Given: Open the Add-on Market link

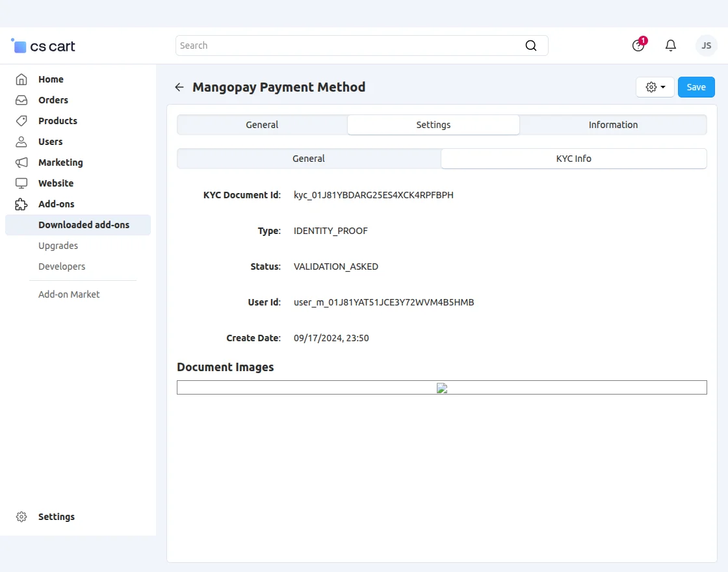Looking at the screenshot, I should (69, 294).
